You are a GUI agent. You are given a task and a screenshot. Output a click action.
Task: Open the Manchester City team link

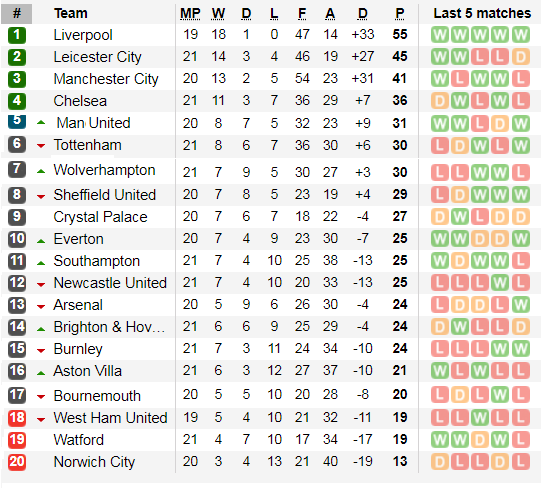click(x=106, y=79)
